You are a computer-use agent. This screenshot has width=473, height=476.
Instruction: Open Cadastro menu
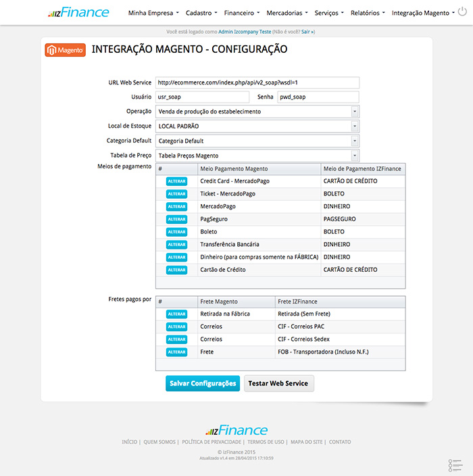201,13
